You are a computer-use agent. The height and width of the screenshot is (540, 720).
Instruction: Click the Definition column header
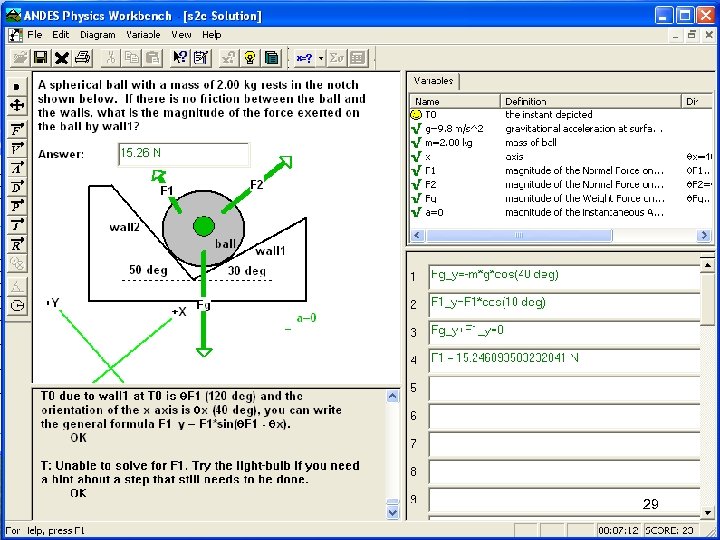point(591,101)
